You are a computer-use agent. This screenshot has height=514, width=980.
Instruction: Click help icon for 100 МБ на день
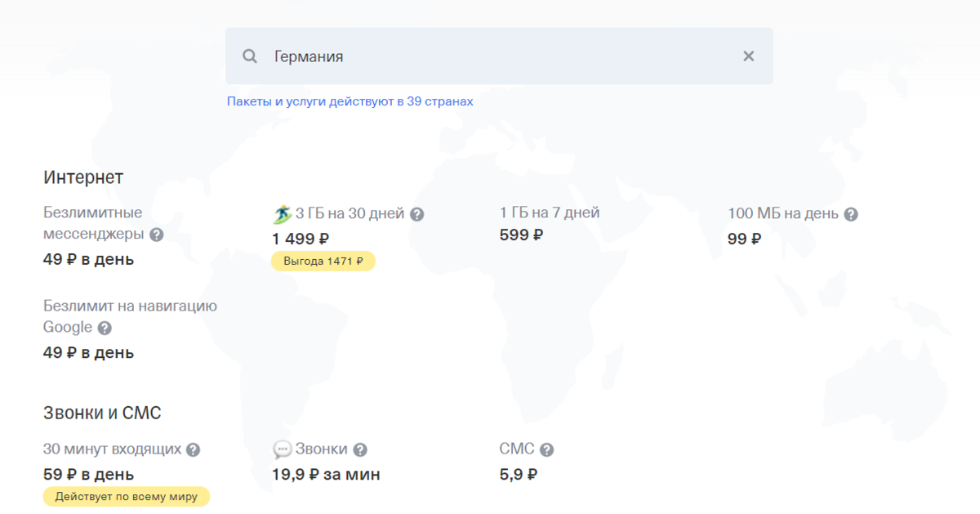850,213
